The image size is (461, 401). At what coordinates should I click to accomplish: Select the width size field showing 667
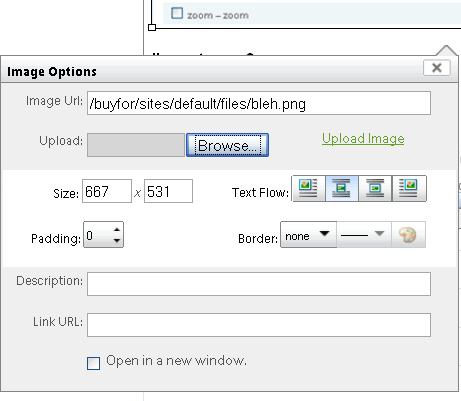(x=107, y=191)
